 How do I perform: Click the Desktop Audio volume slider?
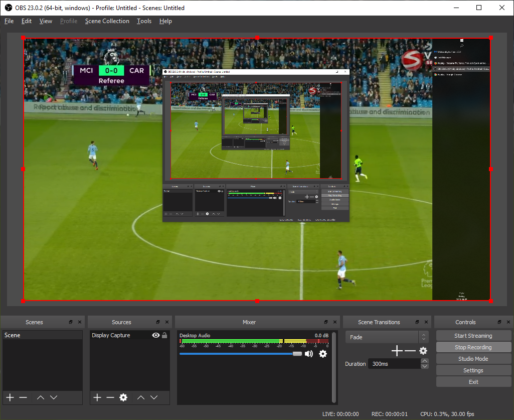241,354
